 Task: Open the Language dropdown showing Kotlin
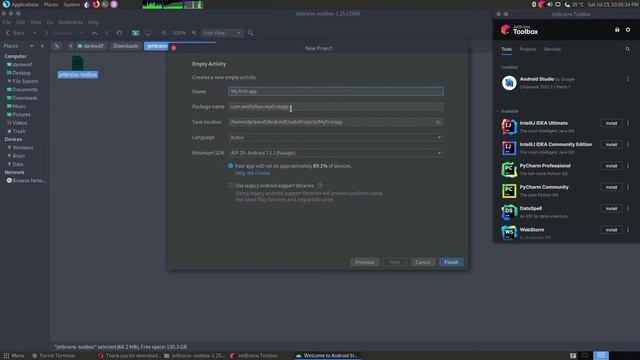tap(336, 138)
